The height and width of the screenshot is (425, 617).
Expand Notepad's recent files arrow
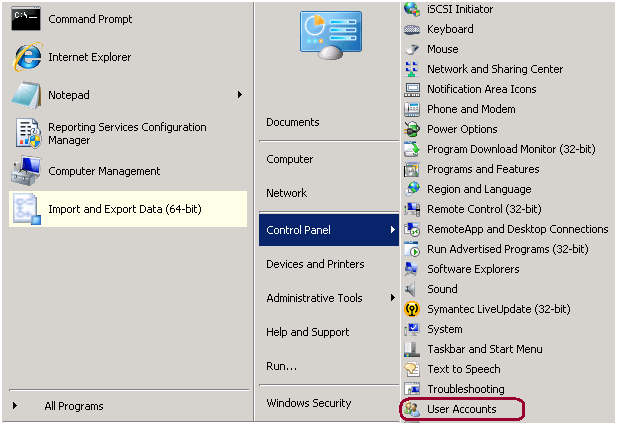[239, 95]
